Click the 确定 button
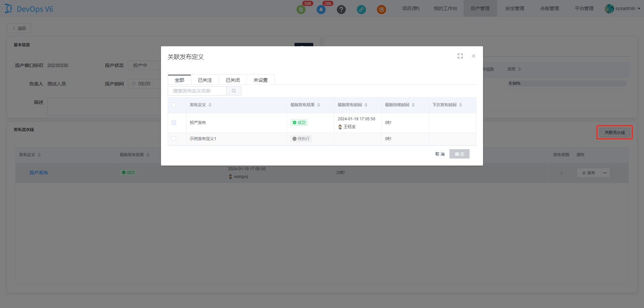 460,154
